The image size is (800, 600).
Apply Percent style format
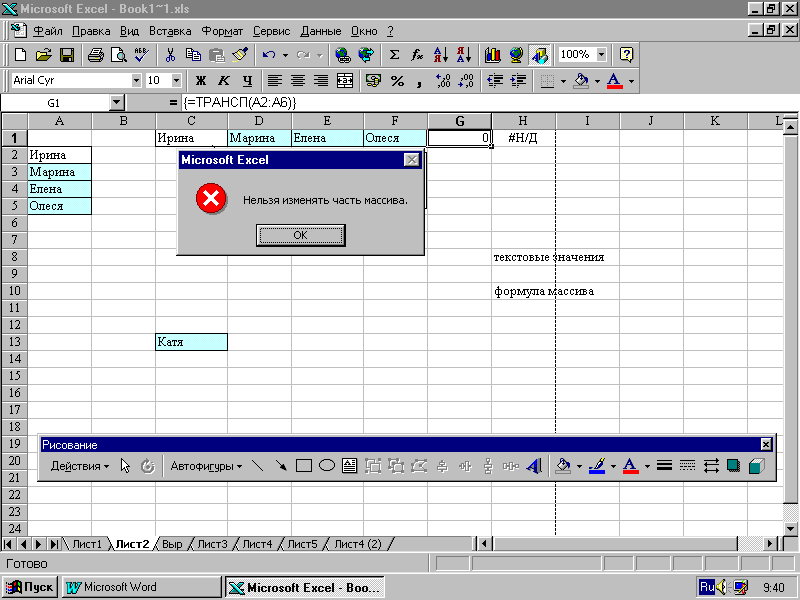point(397,81)
